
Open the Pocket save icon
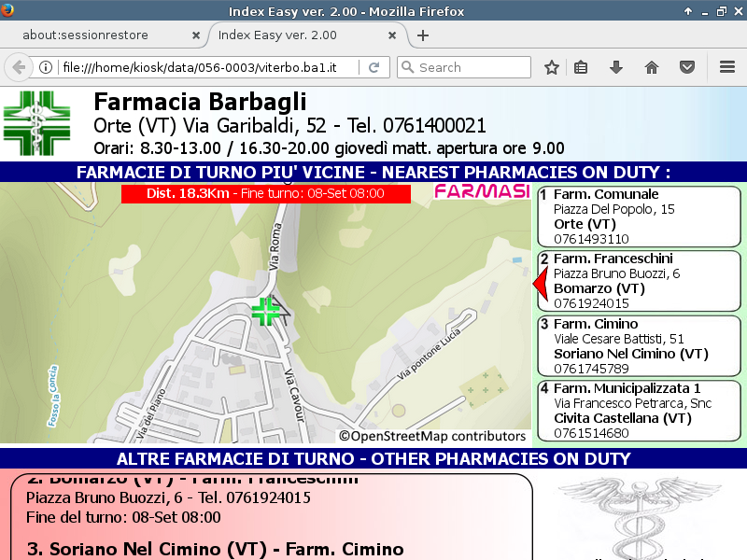click(x=687, y=67)
